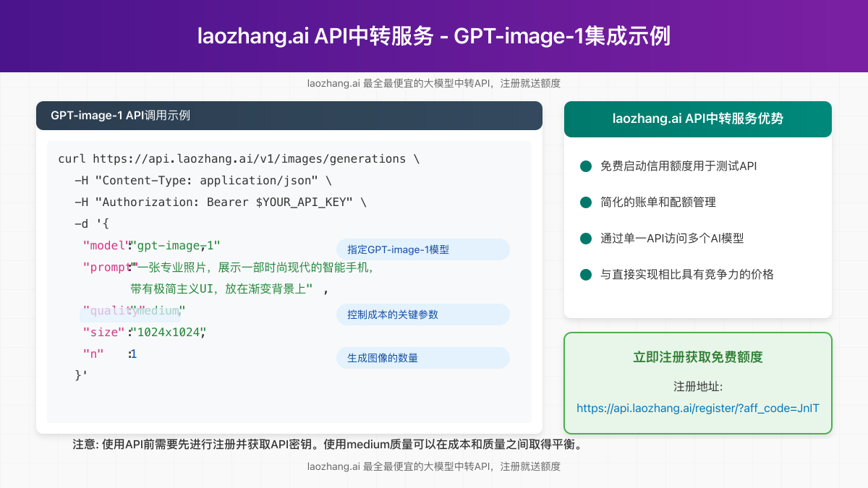Click the -d '{ code line
868x488 pixels.
(92, 224)
